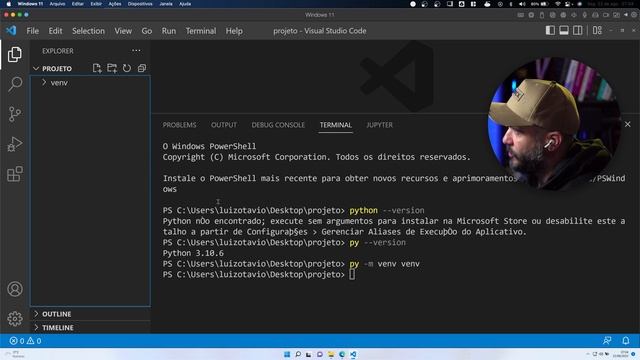This screenshot has width=640, height=360.
Task: Toggle primary side bar visibility
Action: pos(550,31)
